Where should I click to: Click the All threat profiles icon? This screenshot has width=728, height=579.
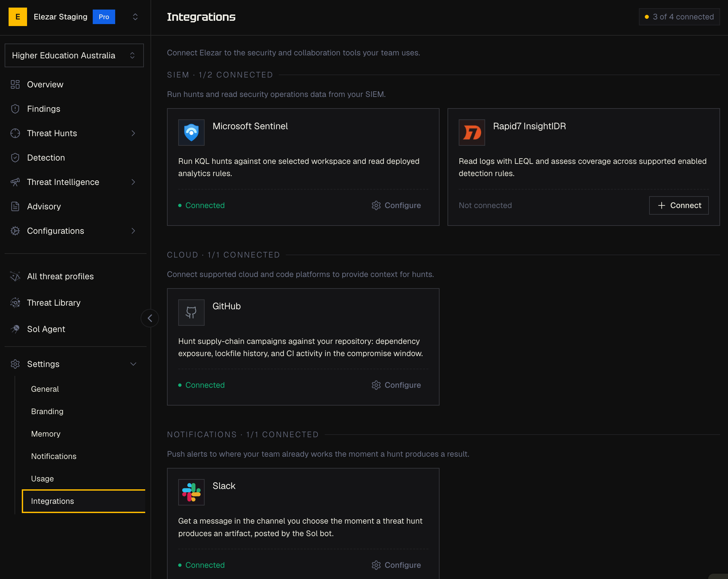(x=15, y=276)
